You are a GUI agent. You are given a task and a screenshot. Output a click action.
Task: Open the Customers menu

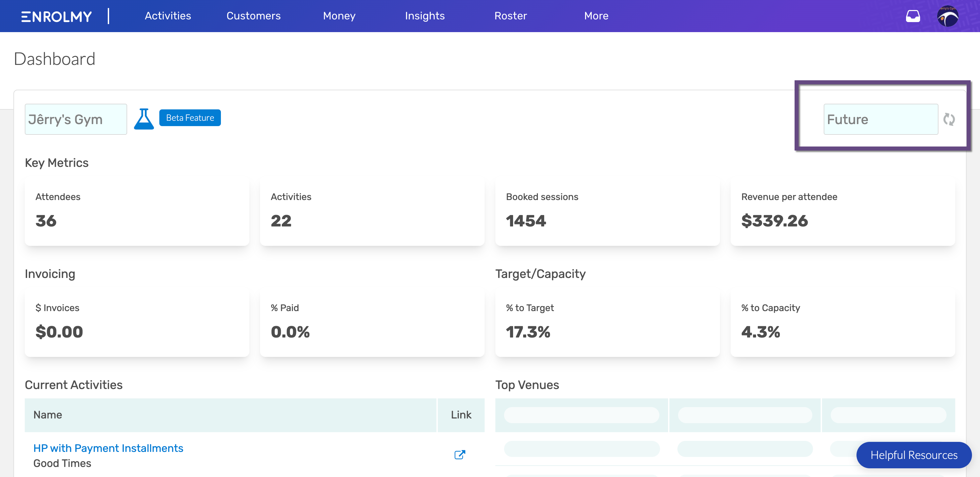(x=253, y=16)
